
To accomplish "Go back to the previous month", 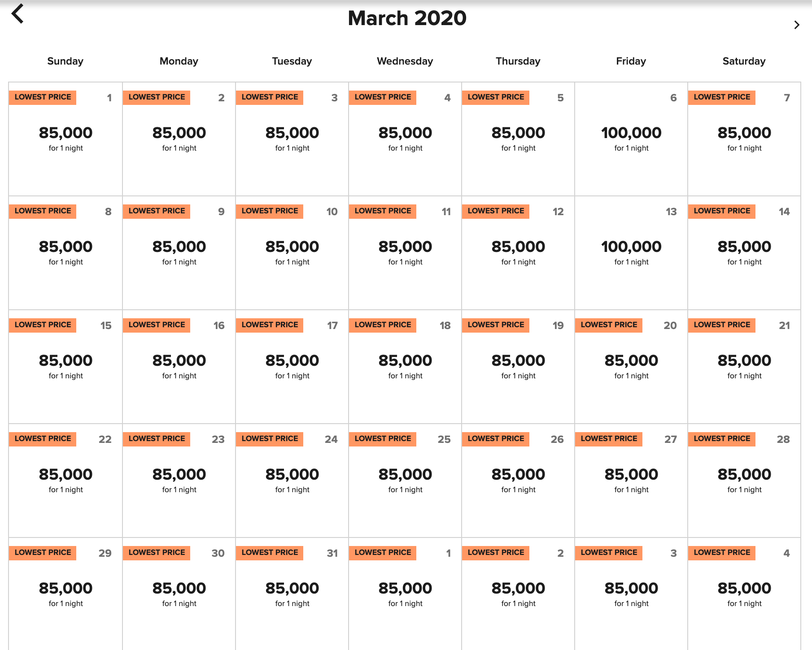I will coord(17,14).
